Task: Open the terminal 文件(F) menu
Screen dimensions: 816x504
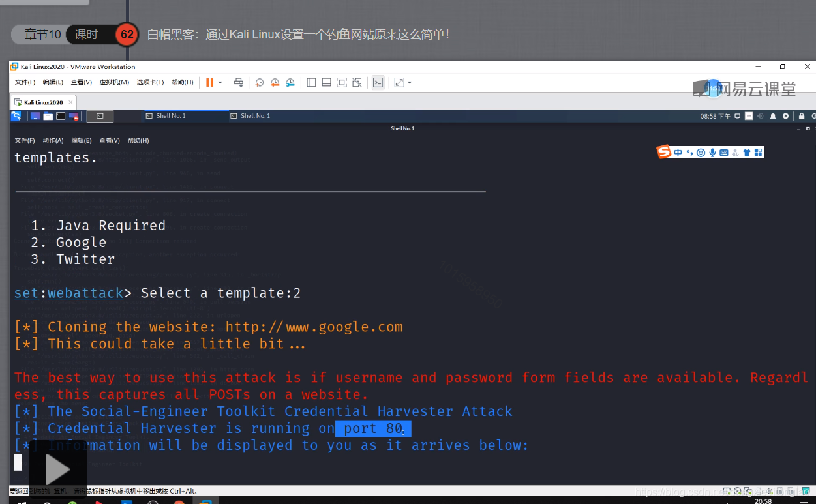Action: (x=25, y=141)
